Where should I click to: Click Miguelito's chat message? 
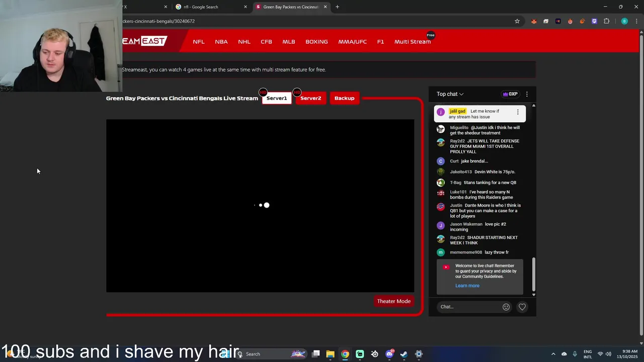click(x=480, y=130)
